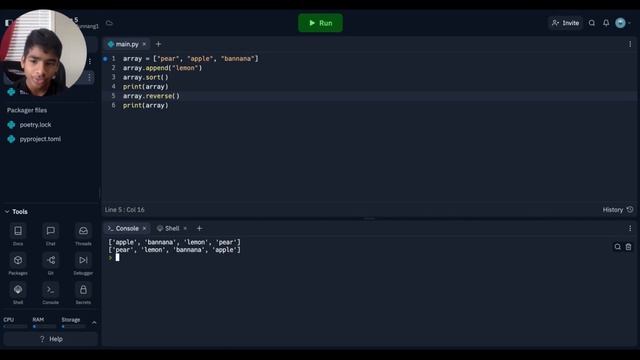This screenshot has height=360, width=640.
Task: Collapse the Tools section
Action: (16, 212)
